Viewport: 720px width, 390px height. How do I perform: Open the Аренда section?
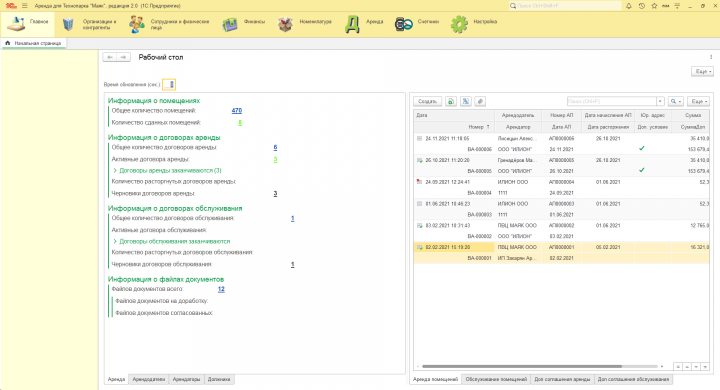pyautogui.click(x=364, y=24)
